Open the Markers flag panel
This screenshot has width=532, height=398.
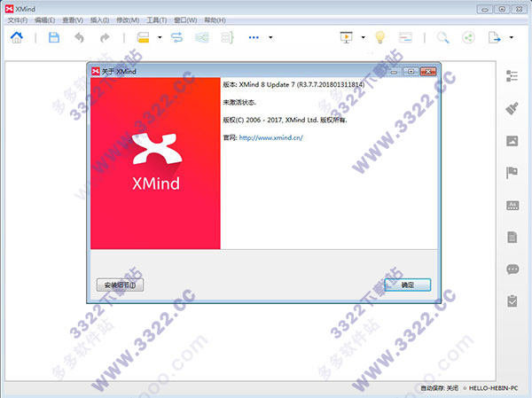click(x=512, y=173)
